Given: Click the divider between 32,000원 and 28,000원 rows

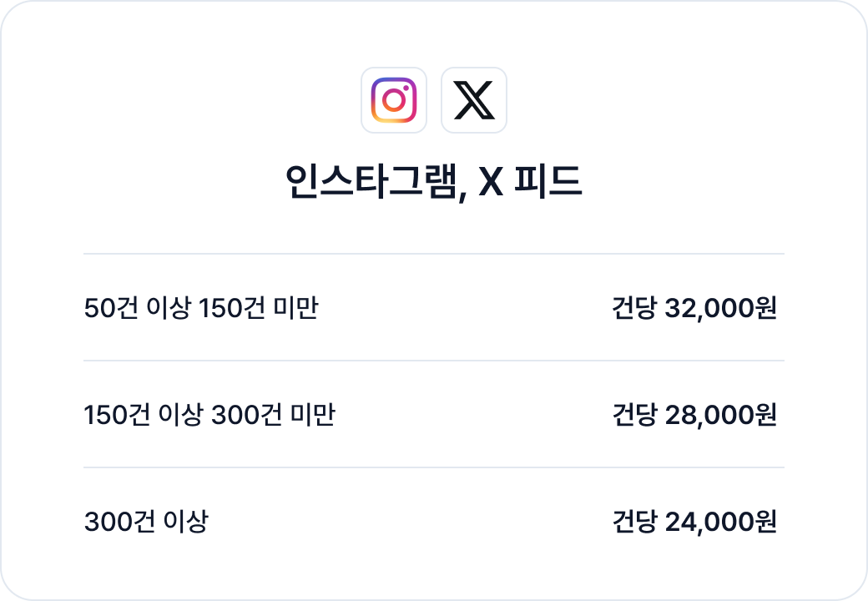Looking at the screenshot, I should pyautogui.click(x=434, y=361).
